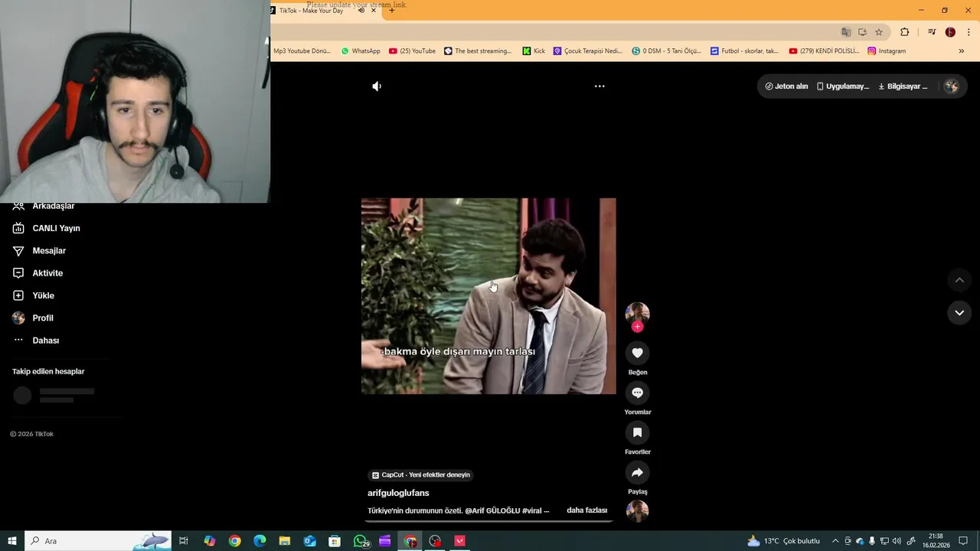
Task: Open the 13°C Çok bulutlu weather widget
Action: pos(783,541)
